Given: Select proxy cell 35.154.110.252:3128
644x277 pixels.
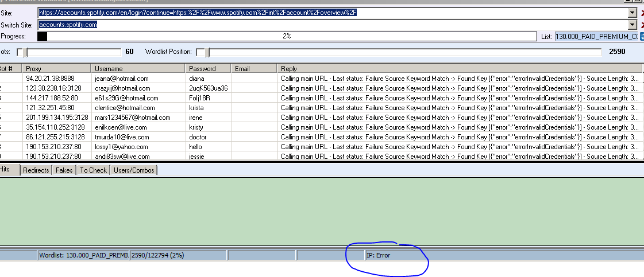Looking at the screenshot, I should 57,127.
